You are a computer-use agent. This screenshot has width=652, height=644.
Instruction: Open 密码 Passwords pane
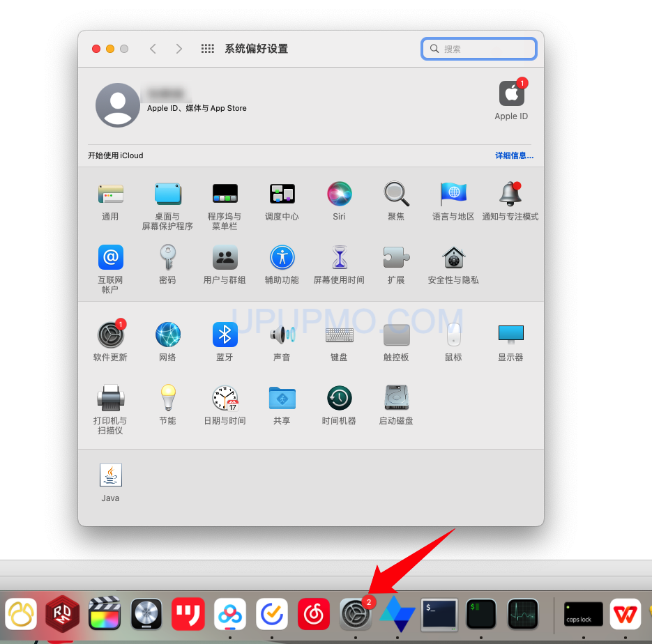167,257
